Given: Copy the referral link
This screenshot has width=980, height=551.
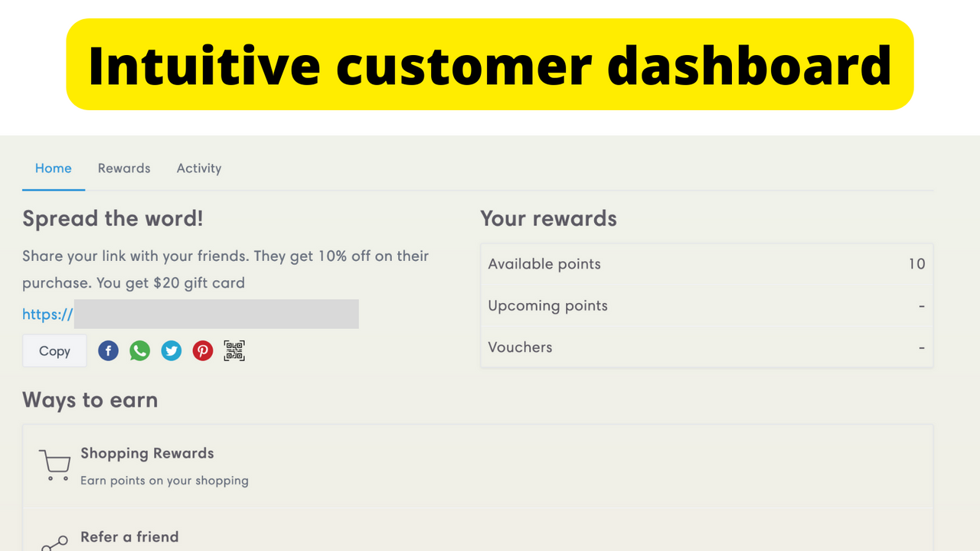Looking at the screenshot, I should coord(54,350).
